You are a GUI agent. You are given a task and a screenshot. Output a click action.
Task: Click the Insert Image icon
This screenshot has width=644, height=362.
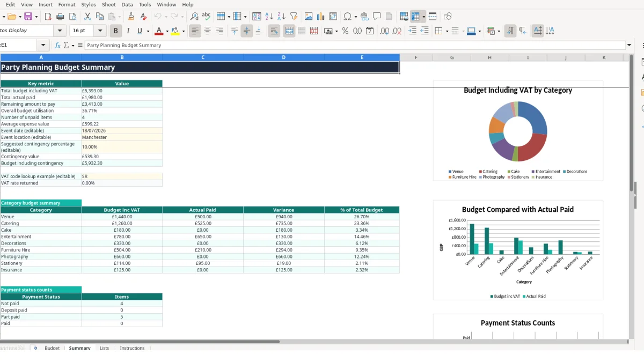point(309,17)
